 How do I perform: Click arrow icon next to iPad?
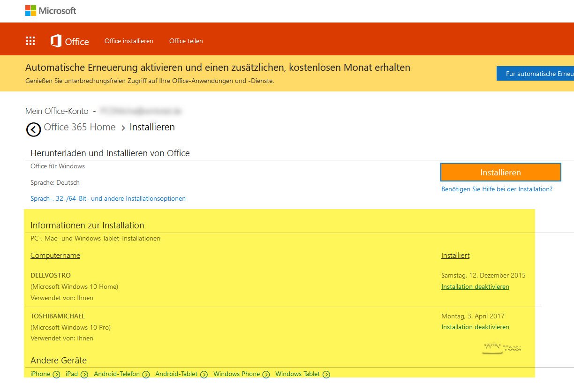(84, 374)
